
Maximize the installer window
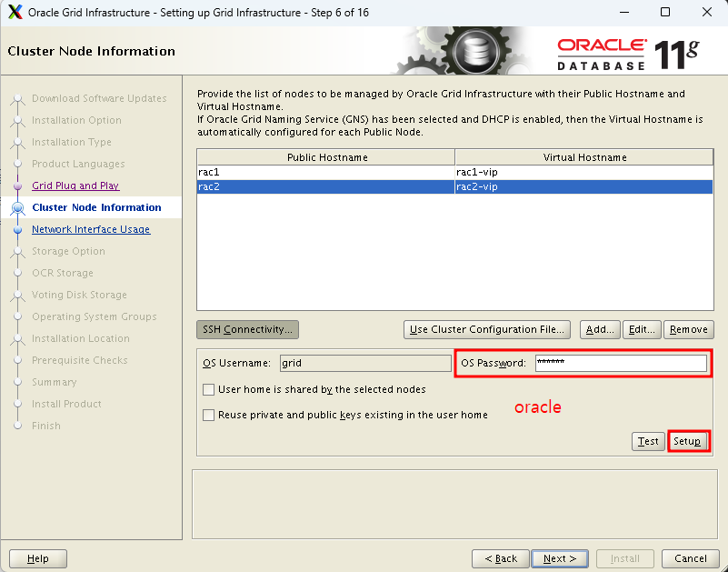point(665,12)
